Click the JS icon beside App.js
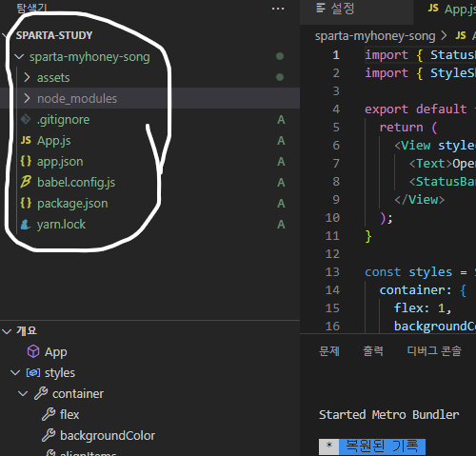 [26, 140]
